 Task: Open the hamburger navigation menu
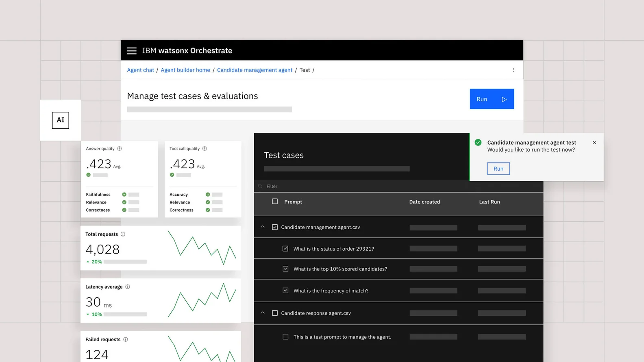click(131, 51)
